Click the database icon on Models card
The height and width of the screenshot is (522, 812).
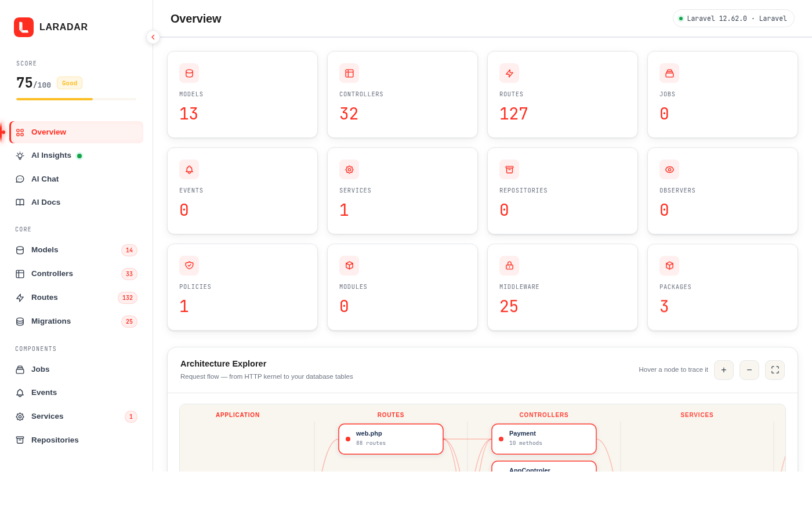pos(189,73)
